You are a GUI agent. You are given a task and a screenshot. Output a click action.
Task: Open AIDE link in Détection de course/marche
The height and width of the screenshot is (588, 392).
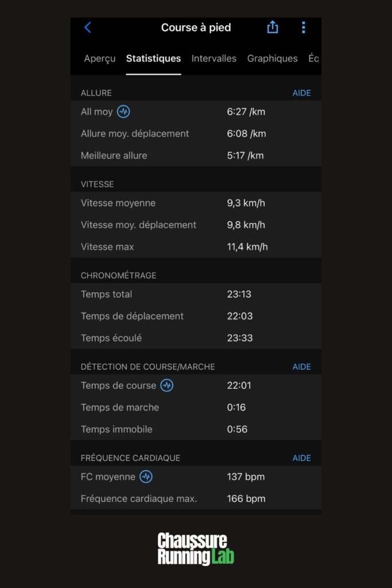pyautogui.click(x=302, y=367)
